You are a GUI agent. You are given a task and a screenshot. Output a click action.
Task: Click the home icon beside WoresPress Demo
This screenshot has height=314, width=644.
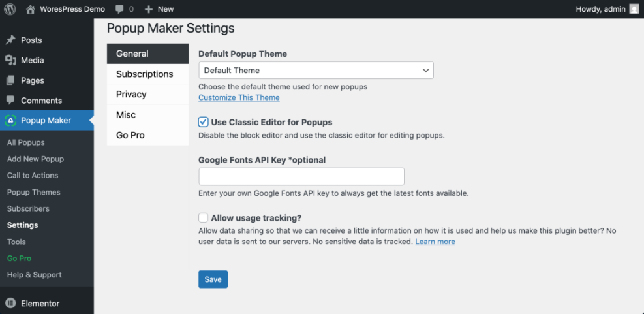(x=31, y=9)
